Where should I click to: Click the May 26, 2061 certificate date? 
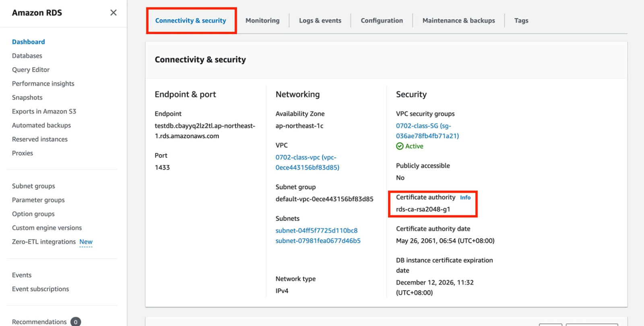(x=445, y=241)
